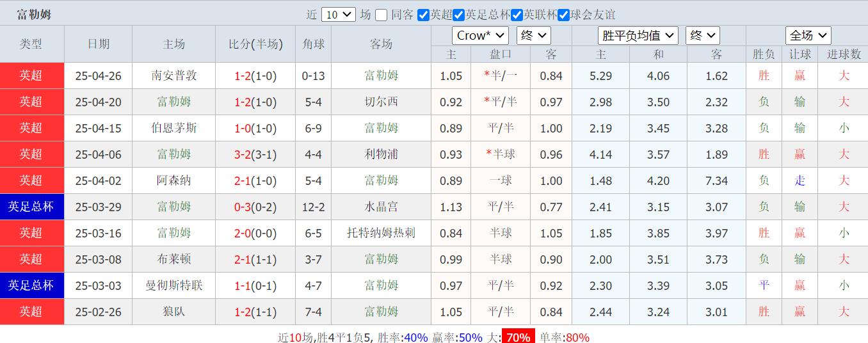Click the 比分(半场) column header

click(x=255, y=44)
